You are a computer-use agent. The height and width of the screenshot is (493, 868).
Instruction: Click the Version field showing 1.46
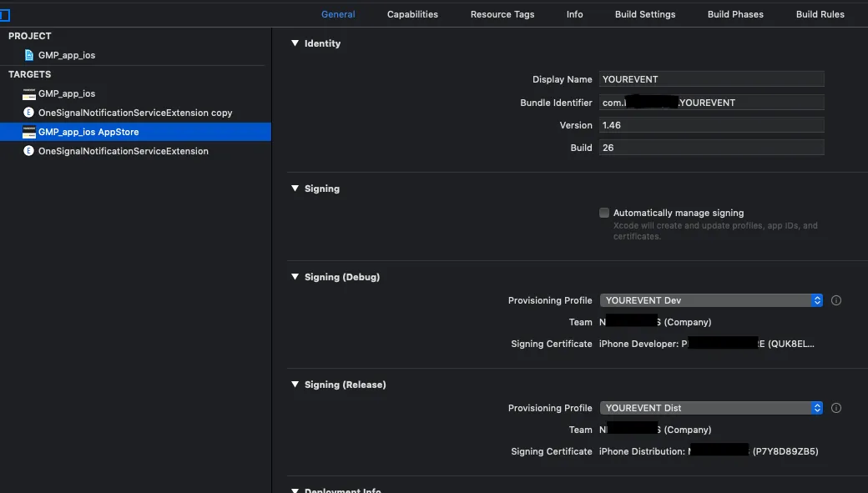coord(711,125)
